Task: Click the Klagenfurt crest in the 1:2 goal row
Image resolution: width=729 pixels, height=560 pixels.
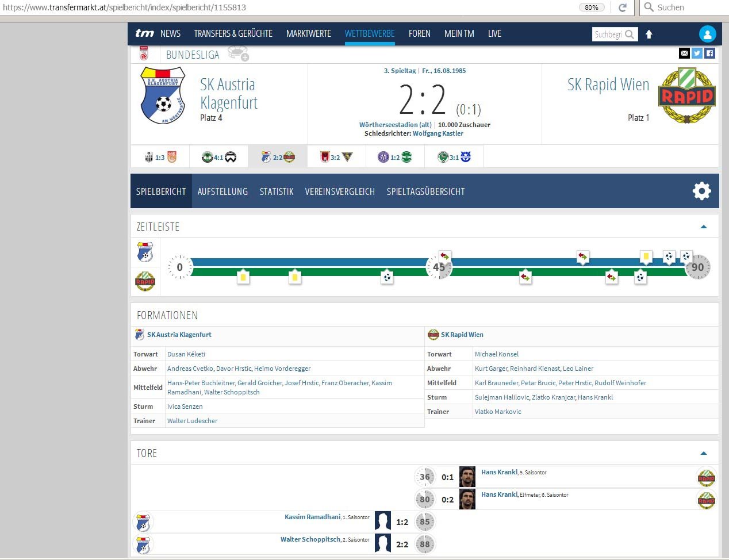Action: (143, 522)
